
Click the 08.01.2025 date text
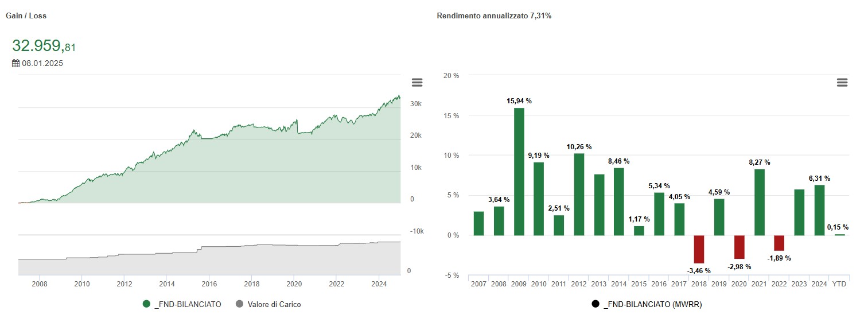click(x=42, y=63)
